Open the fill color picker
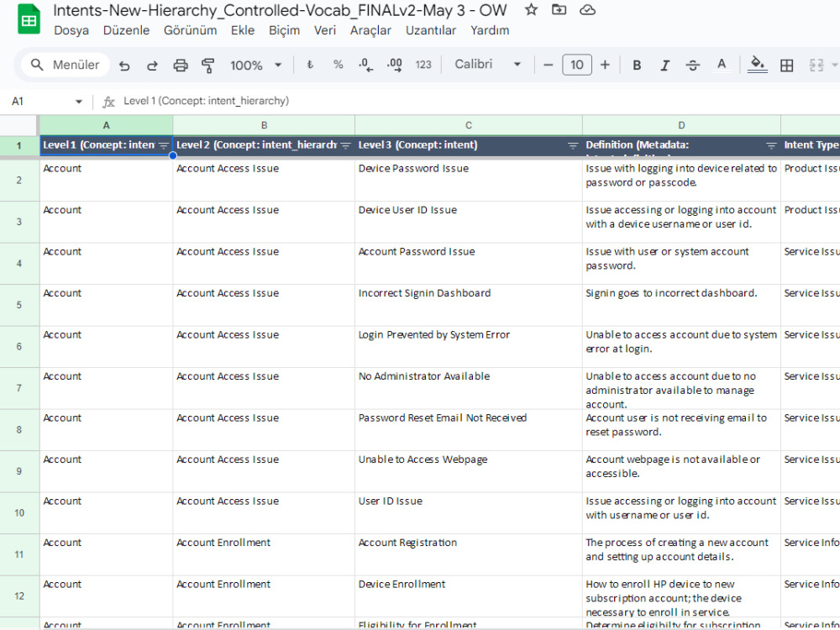840x630 pixels. (758, 65)
